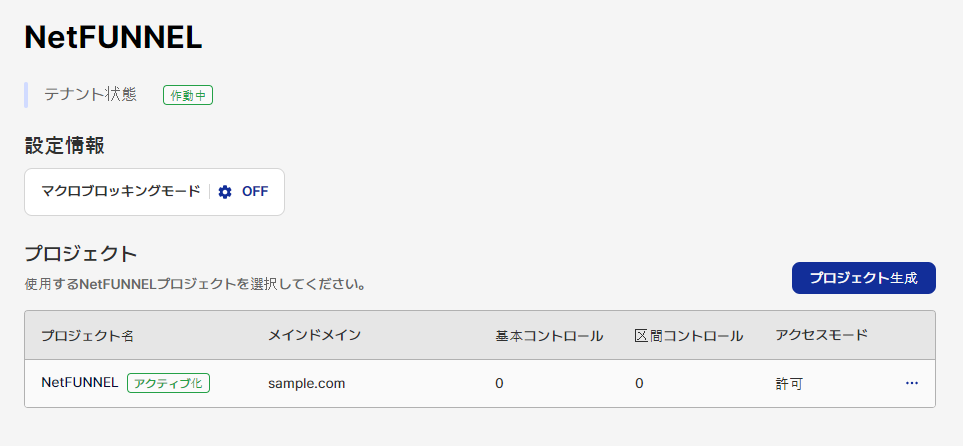Click the アクティブ化 status badge
963x446 pixels.
168,383
